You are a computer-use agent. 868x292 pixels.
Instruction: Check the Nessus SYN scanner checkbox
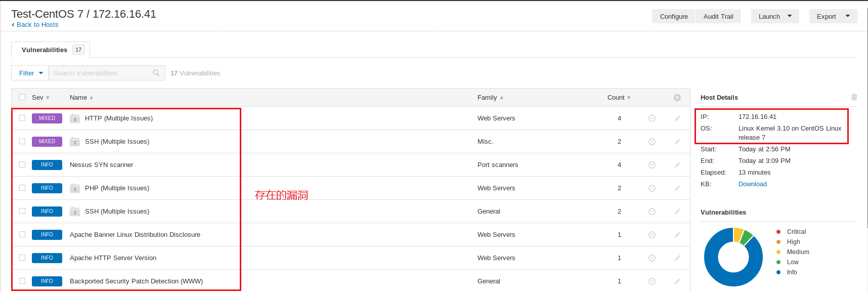click(x=22, y=164)
